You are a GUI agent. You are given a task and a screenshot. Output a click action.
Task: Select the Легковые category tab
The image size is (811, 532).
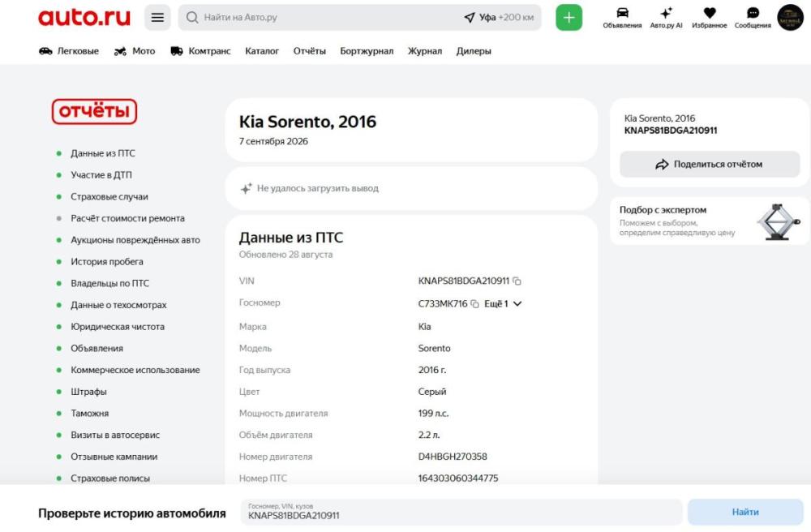tap(69, 51)
